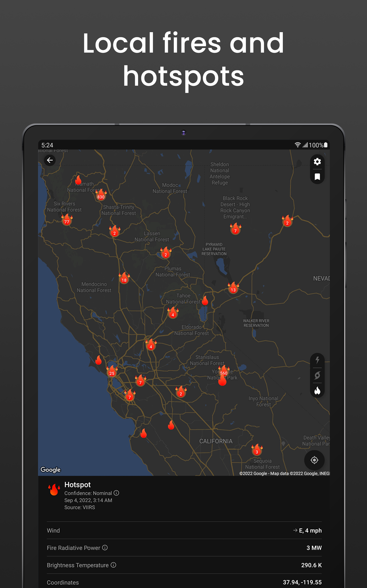The height and width of the screenshot is (588, 367).
Task: Open saved locations bookmark icon
Action: (317, 177)
